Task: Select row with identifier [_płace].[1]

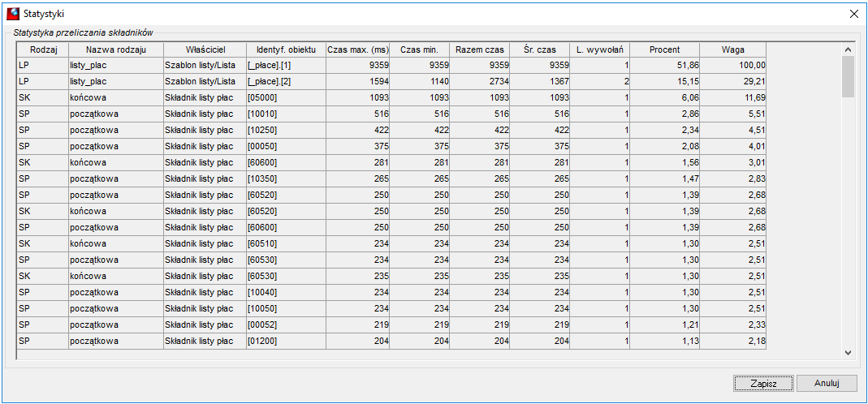Action: click(x=391, y=65)
